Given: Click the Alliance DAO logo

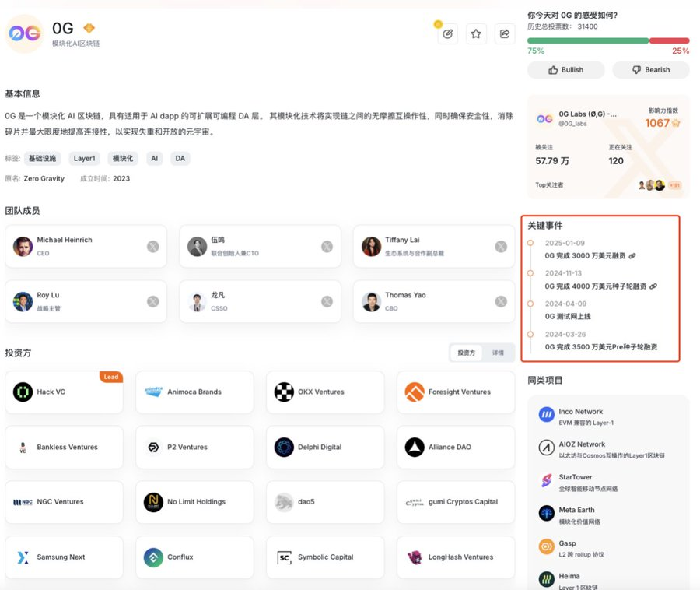Looking at the screenshot, I should 415,447.
